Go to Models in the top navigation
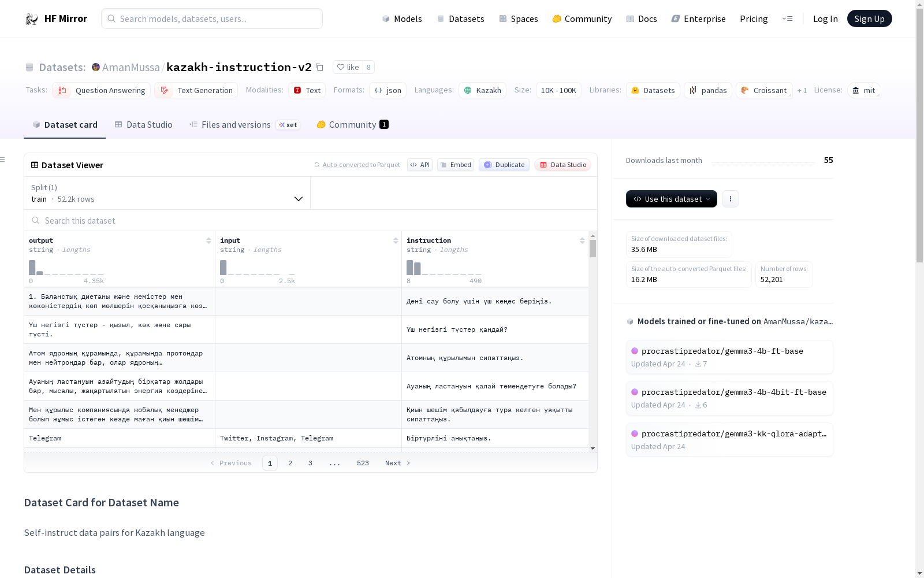Image resolution: width=924 pixels, height=578 pixels. tap(402, 18)
